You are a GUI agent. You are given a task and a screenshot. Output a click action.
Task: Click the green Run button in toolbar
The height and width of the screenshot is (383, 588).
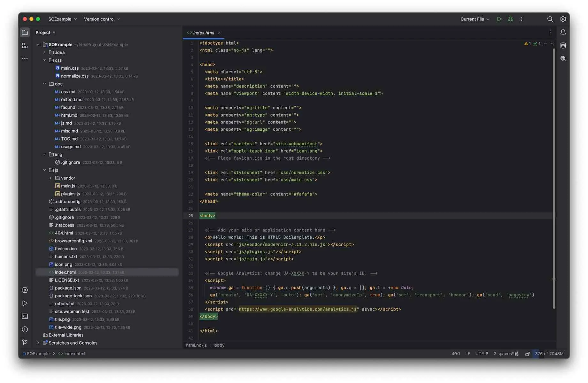499,19
